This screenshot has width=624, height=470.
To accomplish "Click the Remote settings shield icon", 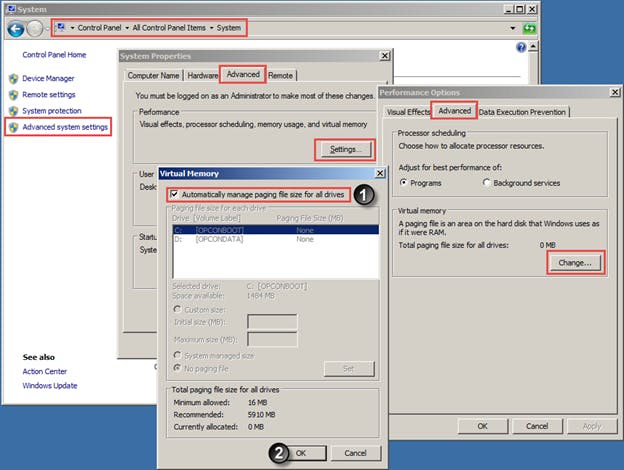I will coord(12,94).
